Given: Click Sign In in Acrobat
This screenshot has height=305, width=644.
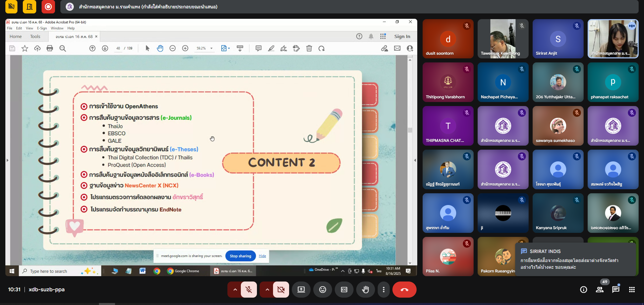Looking at the screenshot, I should pos(402,36).
